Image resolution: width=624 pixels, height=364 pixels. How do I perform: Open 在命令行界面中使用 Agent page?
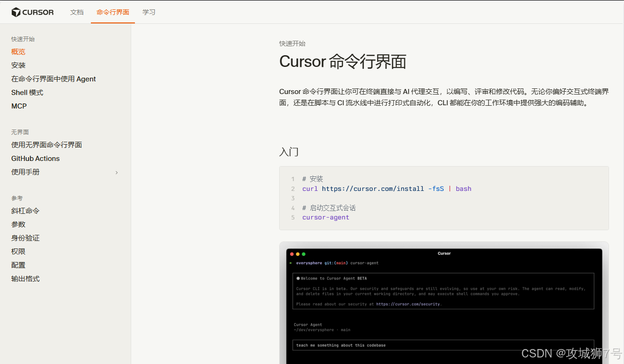[53, 79]
